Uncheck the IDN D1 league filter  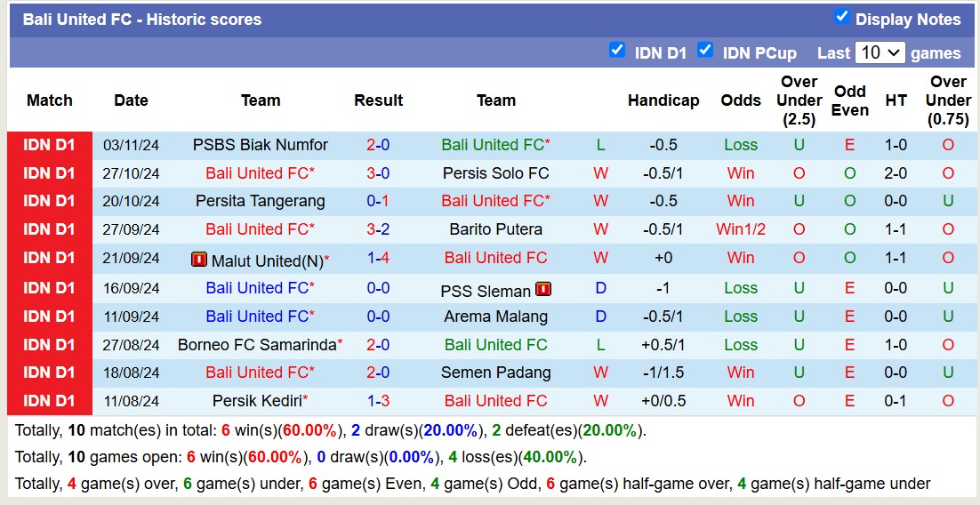coord(617,51)
